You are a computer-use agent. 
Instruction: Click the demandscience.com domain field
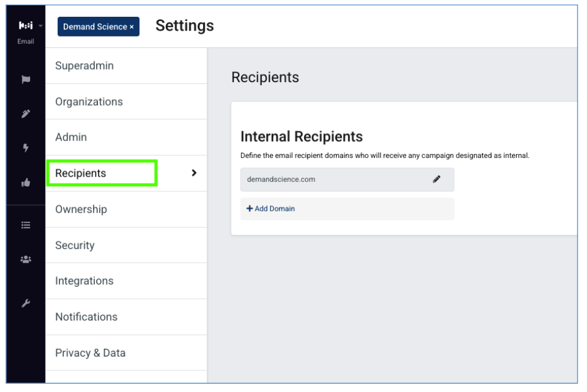(347, 179)
